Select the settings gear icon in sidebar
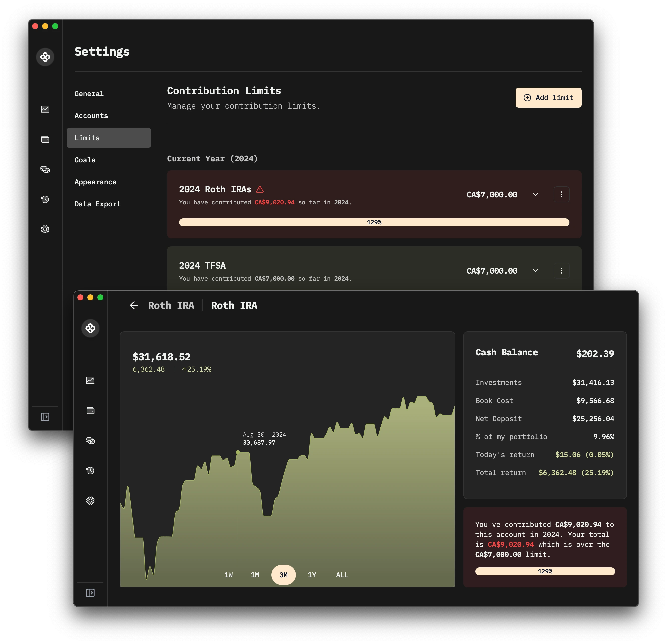Screen dimensions: 667x644 click(45, 229)
